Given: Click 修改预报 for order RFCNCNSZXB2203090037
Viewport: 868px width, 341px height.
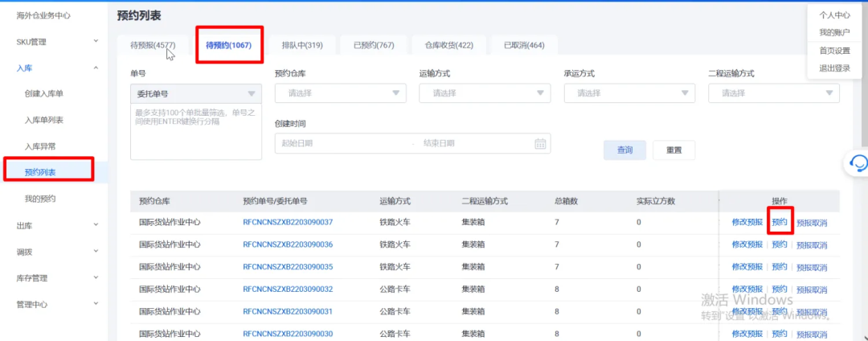Looking at the screenshot, I should (747, 223).
